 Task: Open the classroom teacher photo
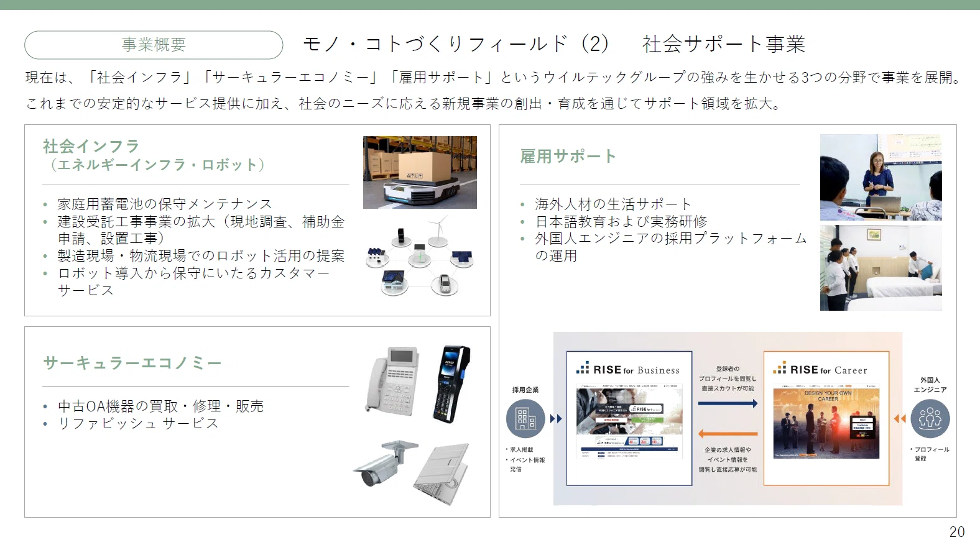point(881,178)
